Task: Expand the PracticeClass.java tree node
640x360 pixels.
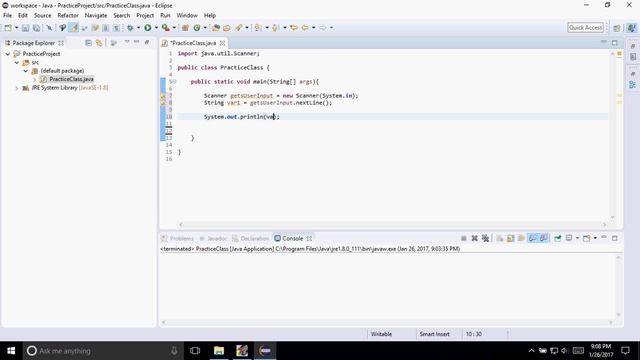Action: (35, 79)
